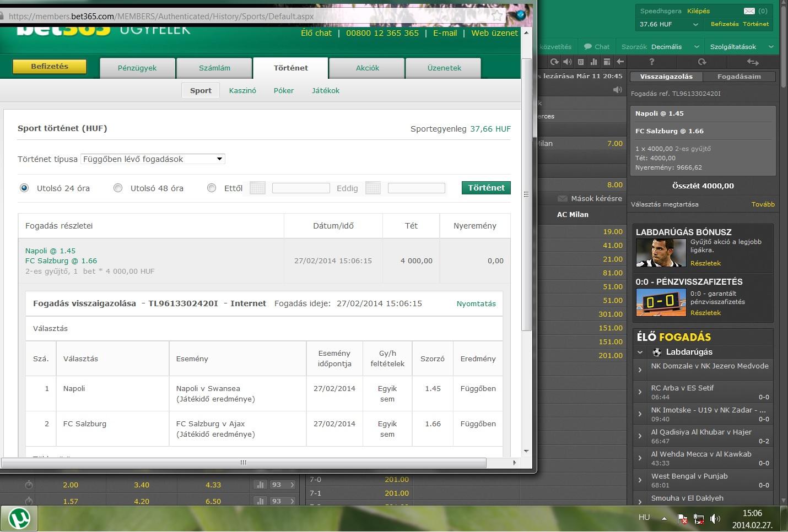Image resolution: width=788 pixels, height=532 pixels.
Task: Click Web üzenet link
Action: pos(494,33)
